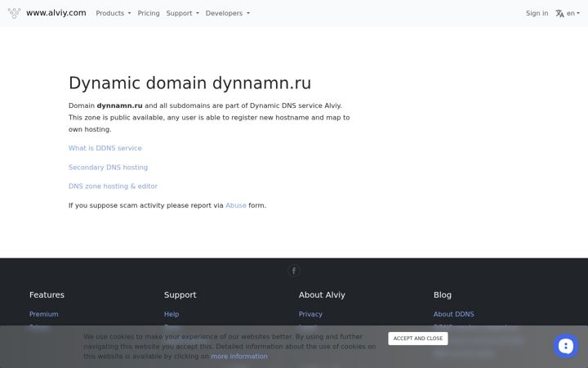Open the www.alviy.com home link
This screenshot has height=368, width=588.
coord(56,13)
